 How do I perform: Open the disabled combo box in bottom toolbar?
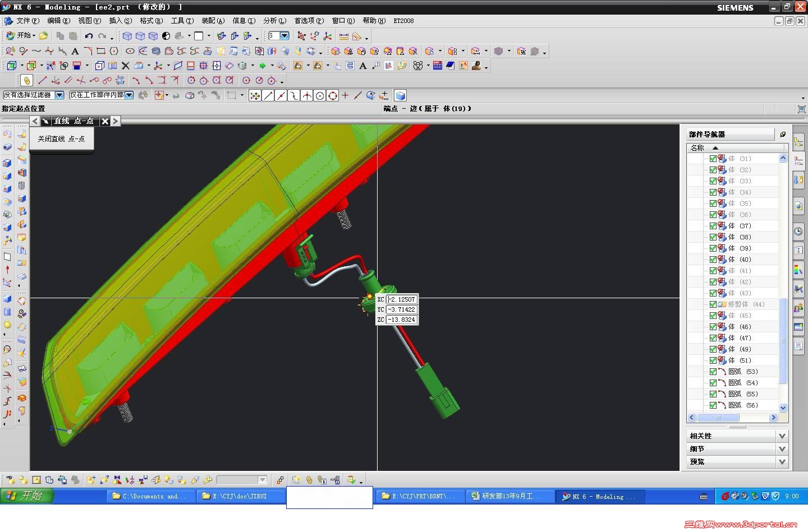click(242, 480)
